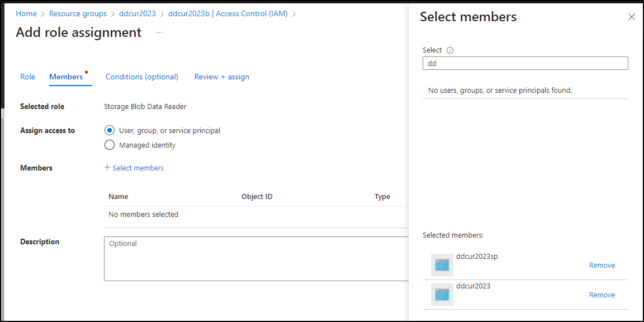Click the Select members link
The width and height of the screenshot is (644, 322).
click(x=134, y=168)
